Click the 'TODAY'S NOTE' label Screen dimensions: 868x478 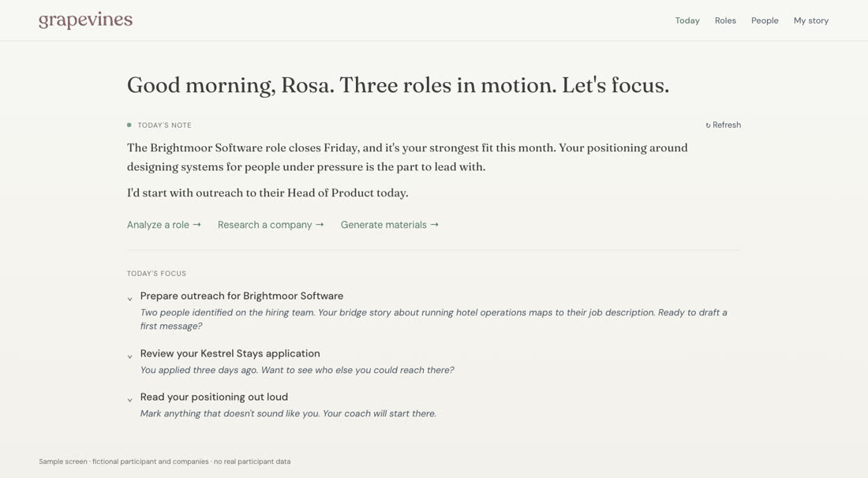coord(164,125)
